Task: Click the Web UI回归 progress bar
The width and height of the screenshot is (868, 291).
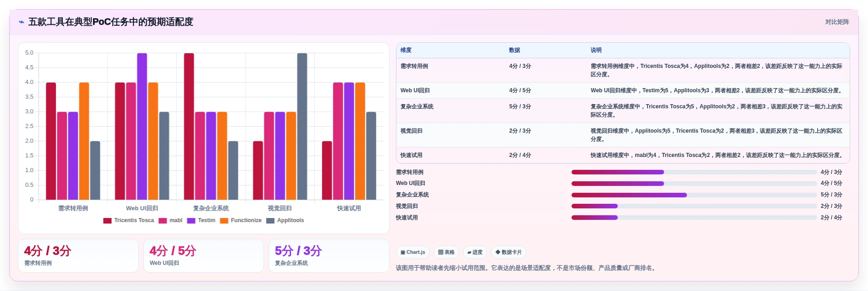Action: point(694,184)
